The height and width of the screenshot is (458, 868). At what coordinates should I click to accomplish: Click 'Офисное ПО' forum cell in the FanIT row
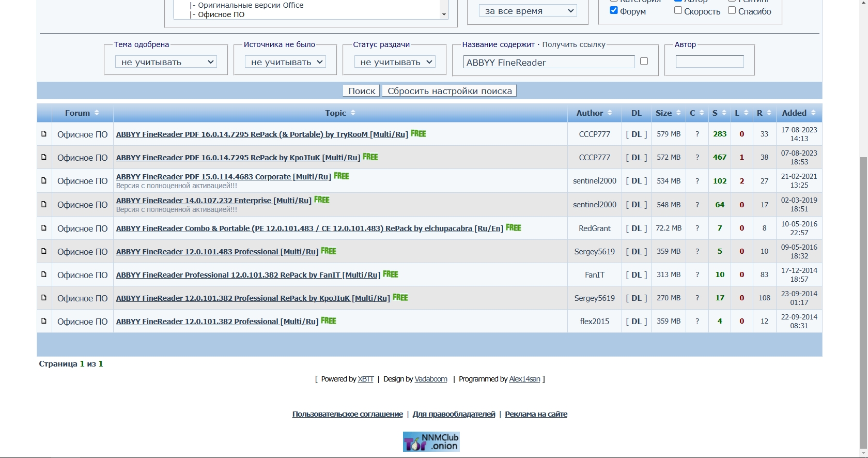point(83,274)
